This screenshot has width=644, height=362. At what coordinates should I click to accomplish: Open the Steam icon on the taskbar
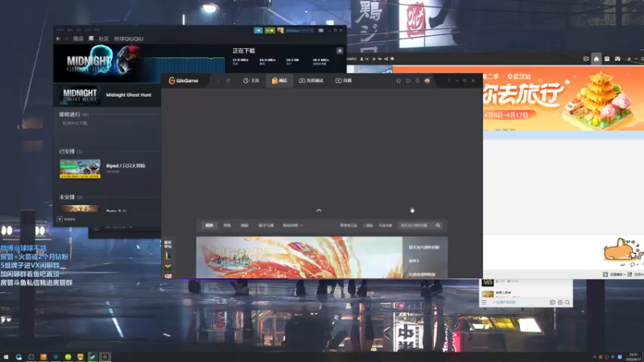pos(93,357)
